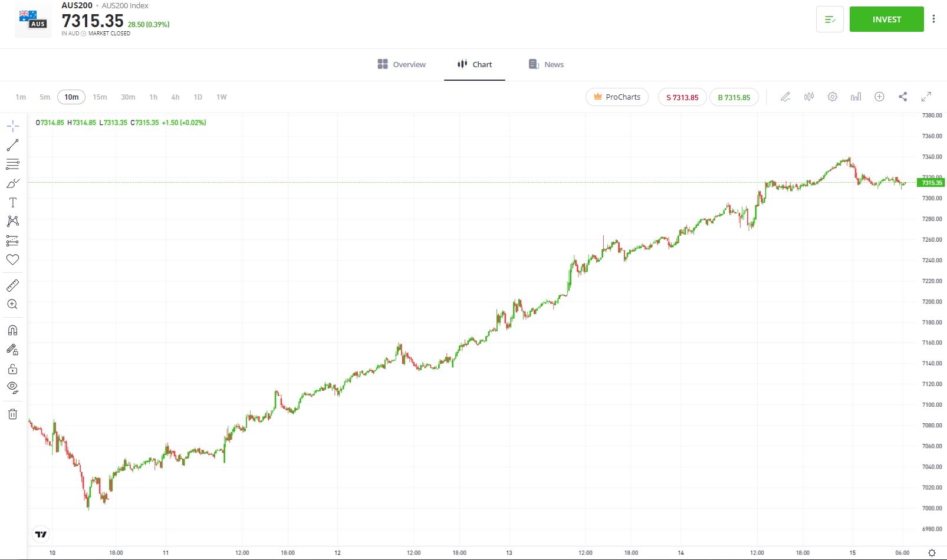The width and height of the screenshot is (947, 560).
Task: Click the heart favorites icon
Action: [x=13, y=259]
